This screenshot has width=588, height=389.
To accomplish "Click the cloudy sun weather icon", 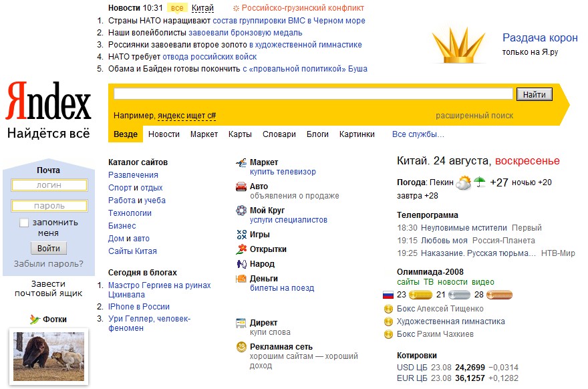I will pos(464,182).
